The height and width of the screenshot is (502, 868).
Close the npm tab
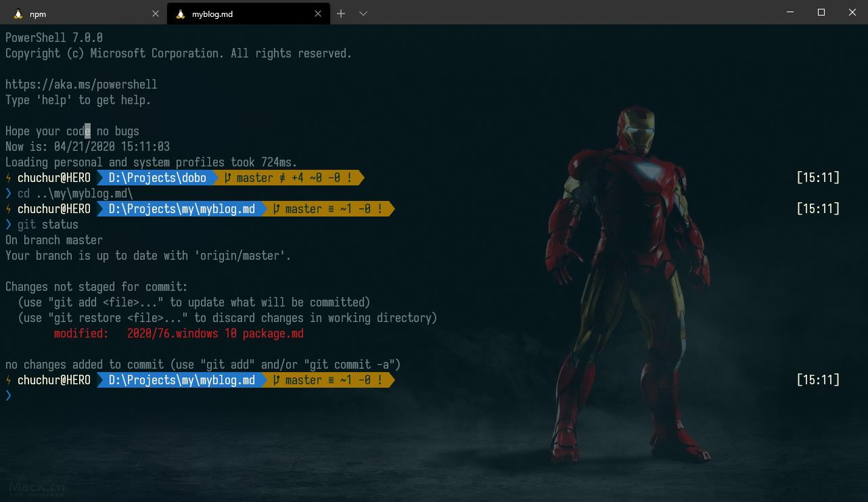click(x=156, y=14)
